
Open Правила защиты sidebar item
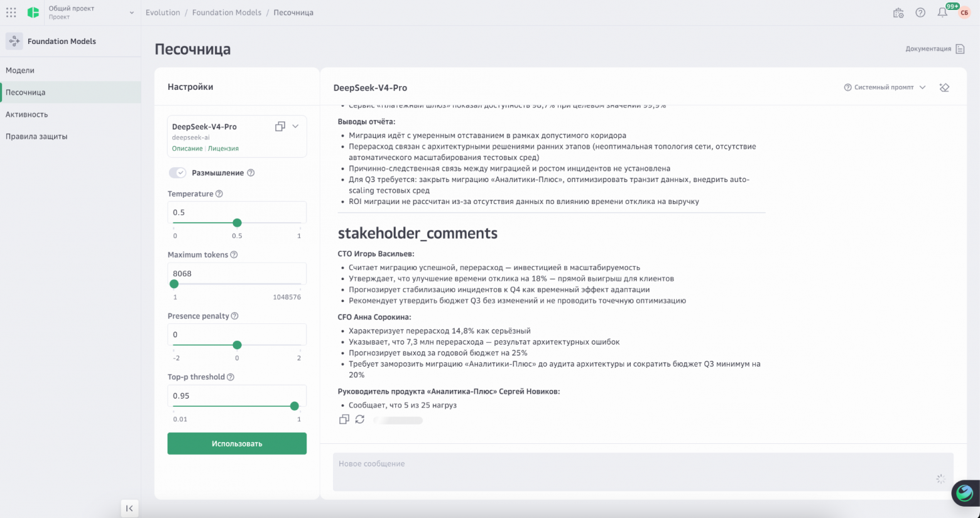[x=70, y=136]
